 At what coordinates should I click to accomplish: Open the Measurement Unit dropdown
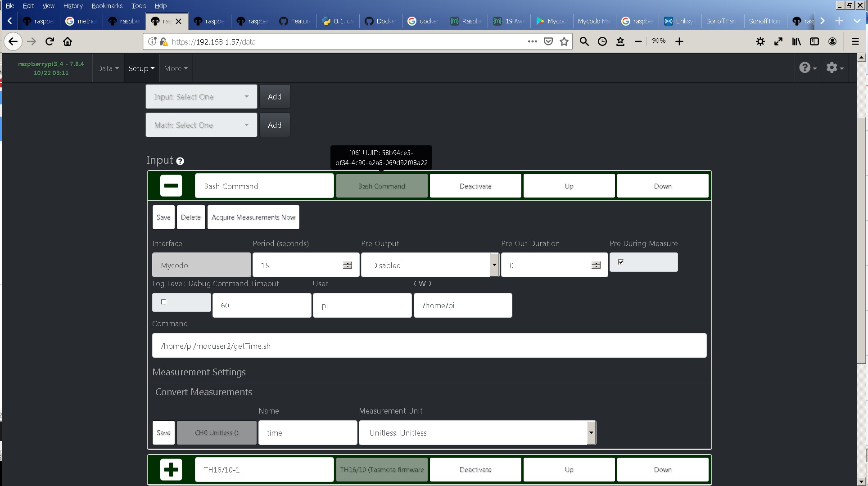[591, 432]
